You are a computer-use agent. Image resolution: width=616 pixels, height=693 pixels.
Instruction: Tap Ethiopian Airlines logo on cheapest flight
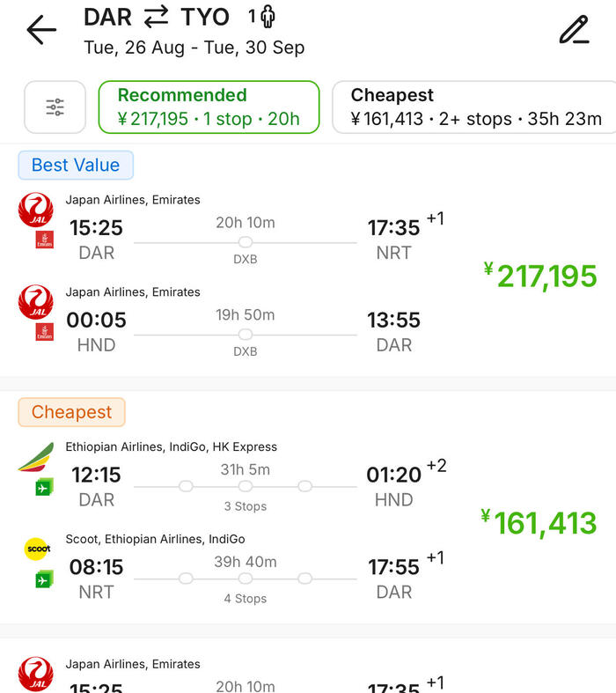[36, 457]
